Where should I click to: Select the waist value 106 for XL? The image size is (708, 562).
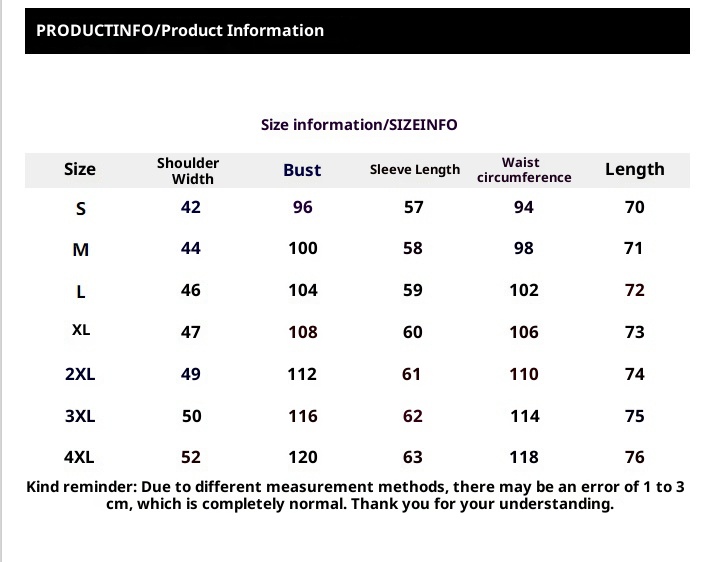click(524, 332)
